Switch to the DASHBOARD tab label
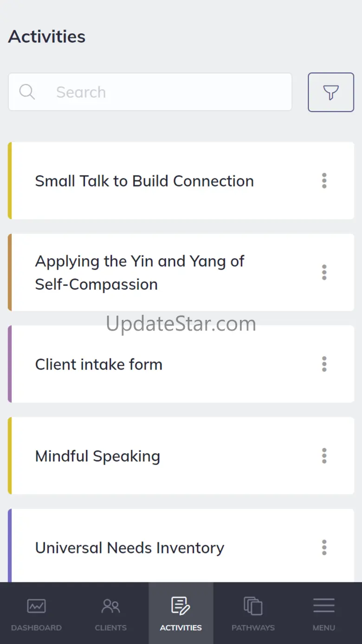The width and height of the screenshot is (362, 644). pos(36,628)
